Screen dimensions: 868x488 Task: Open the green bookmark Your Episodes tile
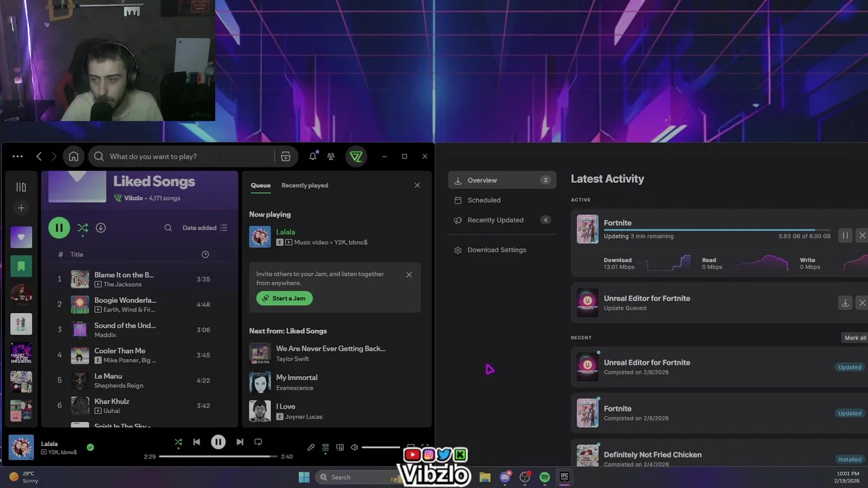click(x=21, y=266)
